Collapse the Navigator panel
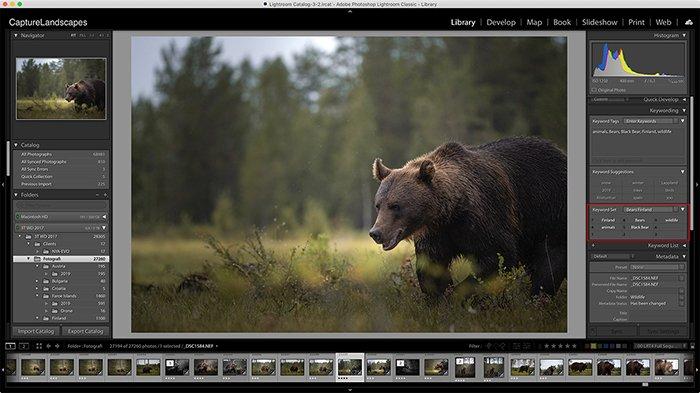This screenshot has height=393, width=700. click(x=16, y=35)
